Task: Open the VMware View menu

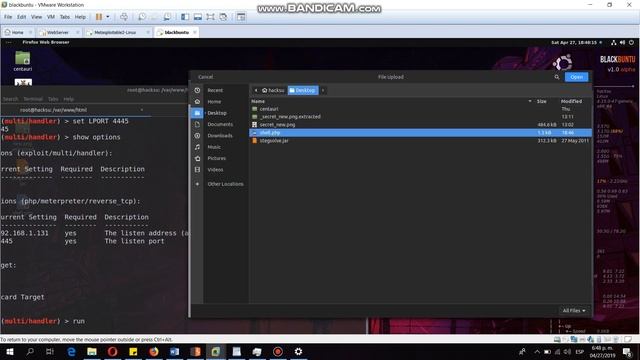Action: coord(36,17)
